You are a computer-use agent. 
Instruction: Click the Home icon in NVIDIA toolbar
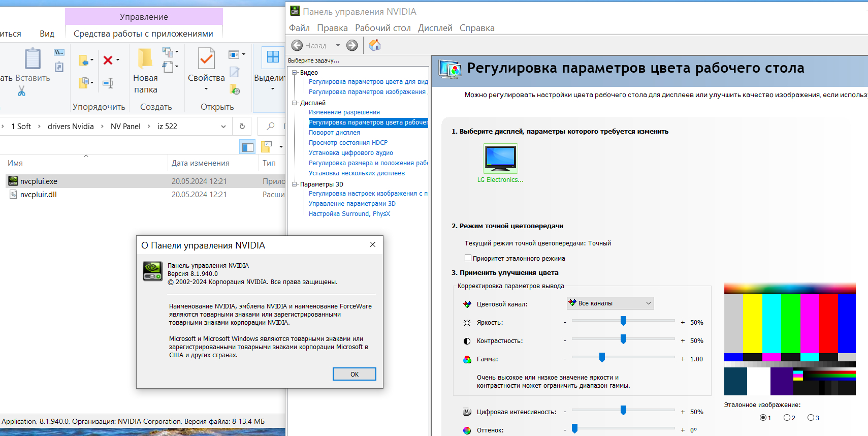pyautogui.click(x=375, y=45)
